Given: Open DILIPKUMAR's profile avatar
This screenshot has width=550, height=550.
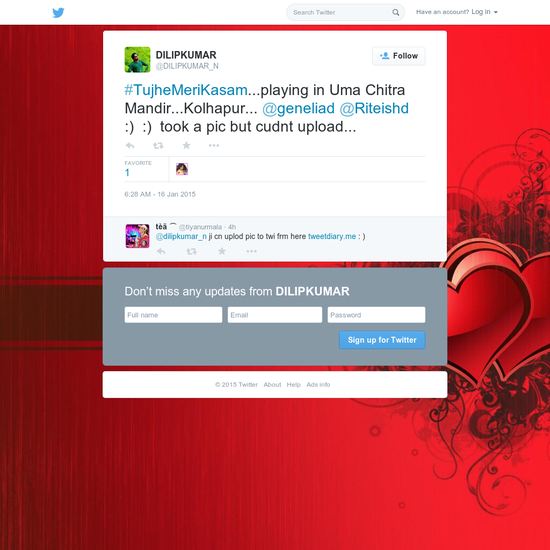Looking at the screenshot, I should (x=138, y=60).
